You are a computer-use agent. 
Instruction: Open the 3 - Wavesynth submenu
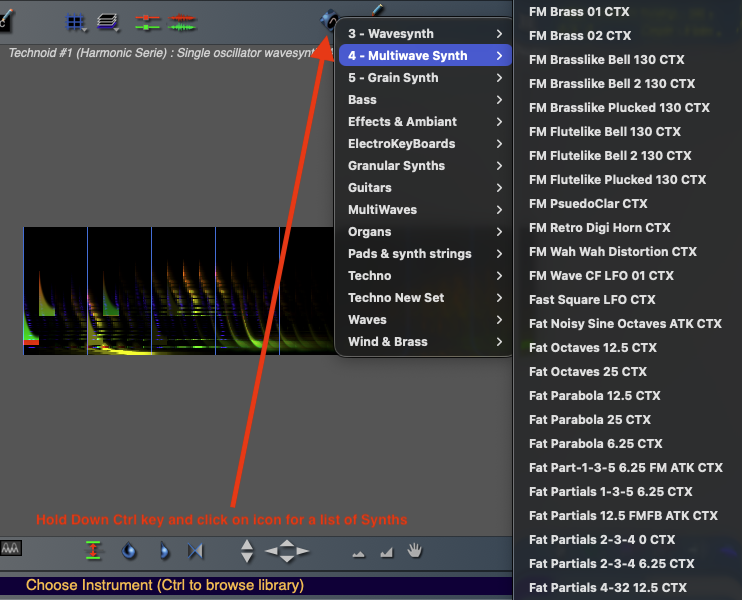(x=425, y=34)
